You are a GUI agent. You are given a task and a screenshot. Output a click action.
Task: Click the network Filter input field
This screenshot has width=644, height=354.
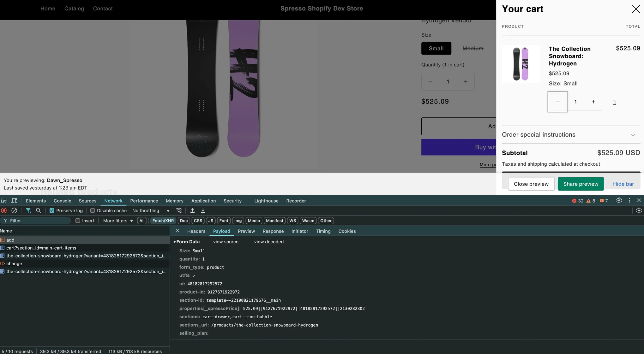pyautogui.click(x=35, y=221)
